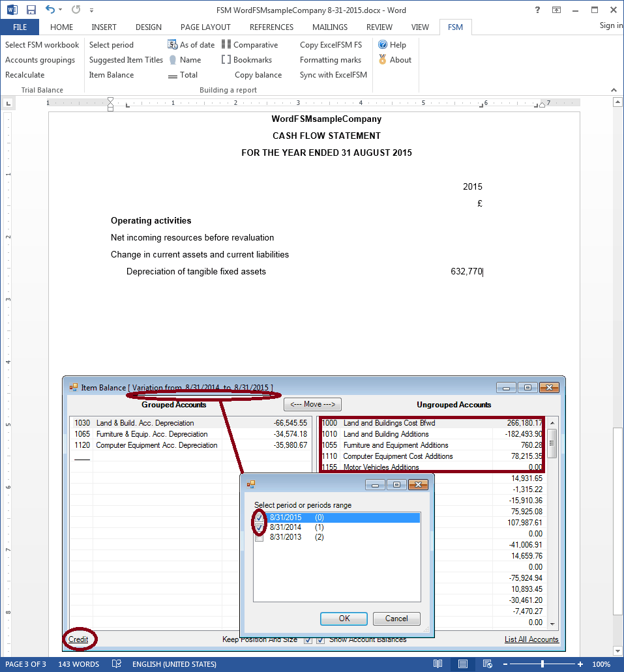Switch to the VIEW tab
The height and width of the screenshot is (672, 624).
pyautogui.click(x=420, y=27)
